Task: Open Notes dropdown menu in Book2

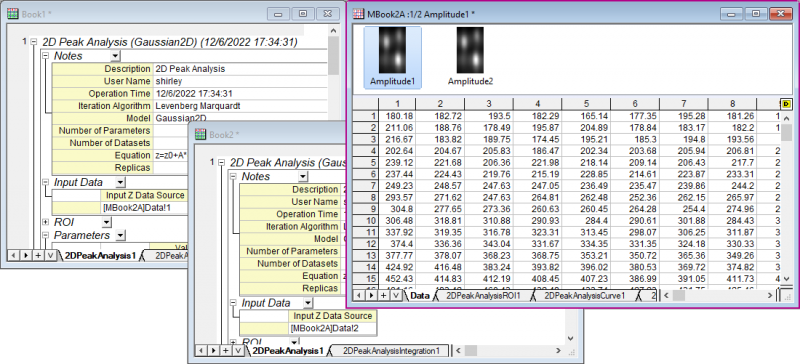Action: [303, 177]
